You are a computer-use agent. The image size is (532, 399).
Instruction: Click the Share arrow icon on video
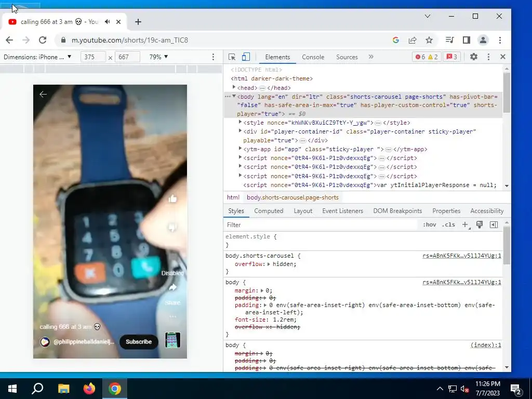tap(172, 288)
